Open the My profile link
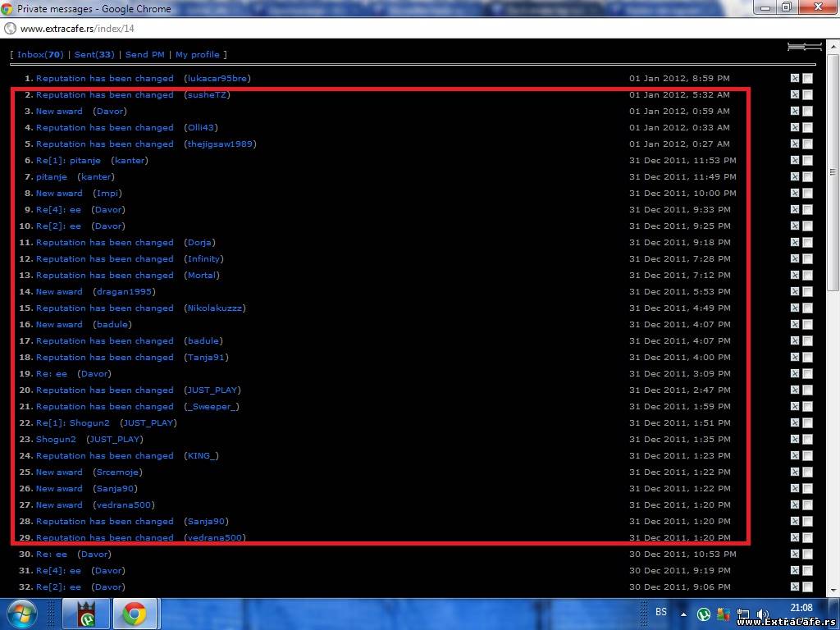Viewport: 840px width, 630px height. point(197,55)
